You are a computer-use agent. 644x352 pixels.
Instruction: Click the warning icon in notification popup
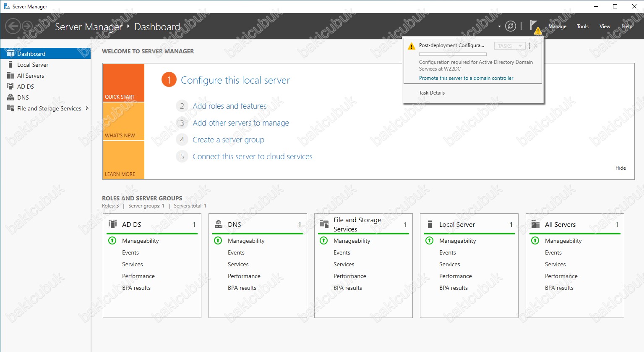point(412,46)
